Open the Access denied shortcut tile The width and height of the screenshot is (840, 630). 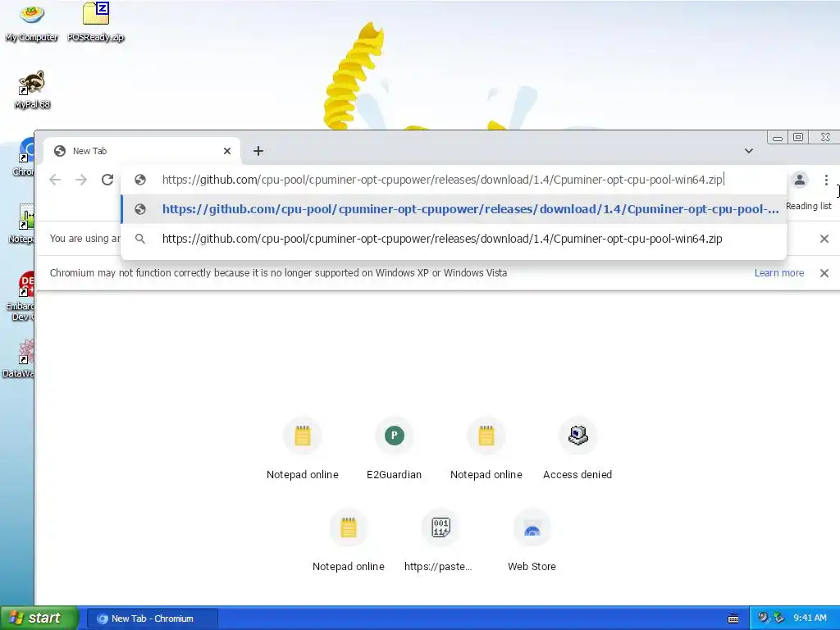coord(577,449)
